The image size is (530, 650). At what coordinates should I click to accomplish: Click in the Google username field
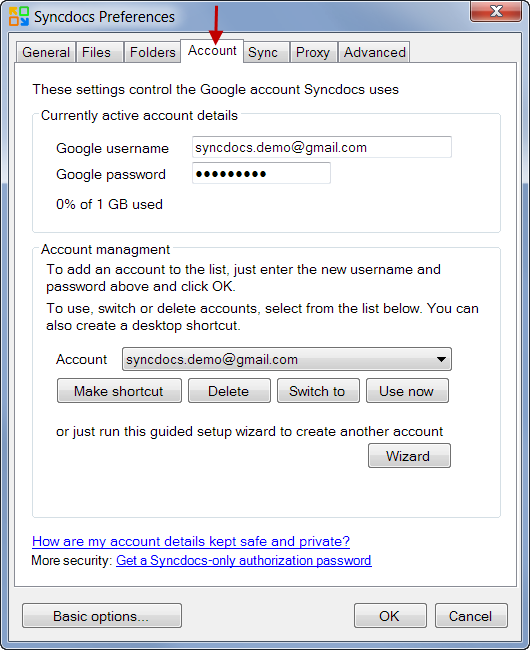tap(322, 147)
